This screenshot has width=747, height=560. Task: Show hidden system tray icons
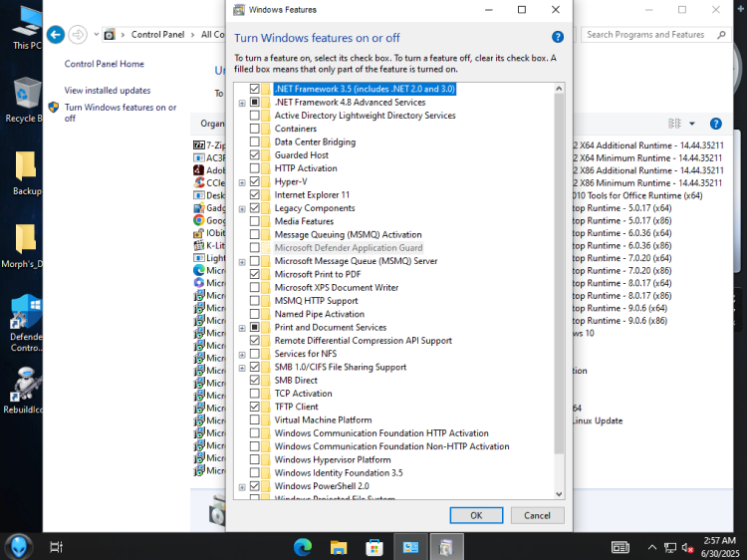click(x=652, y=547)
